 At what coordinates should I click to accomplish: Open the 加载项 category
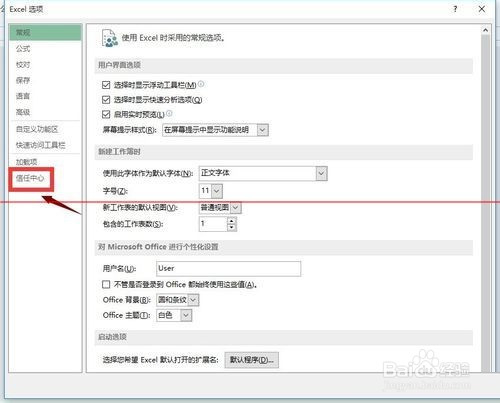click(x=45, y=162)
